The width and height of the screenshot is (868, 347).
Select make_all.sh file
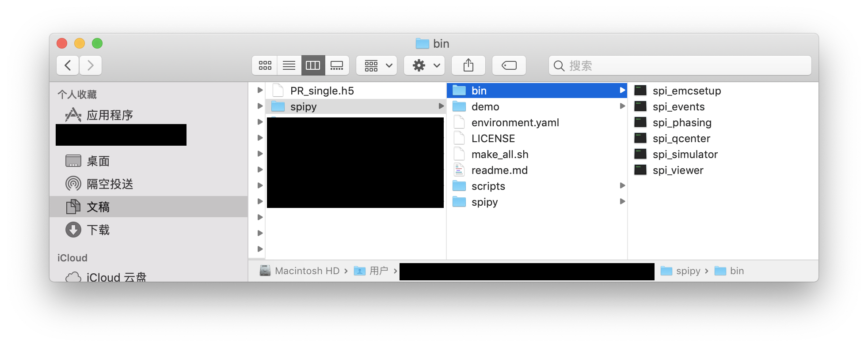click(x=537, y=154)
